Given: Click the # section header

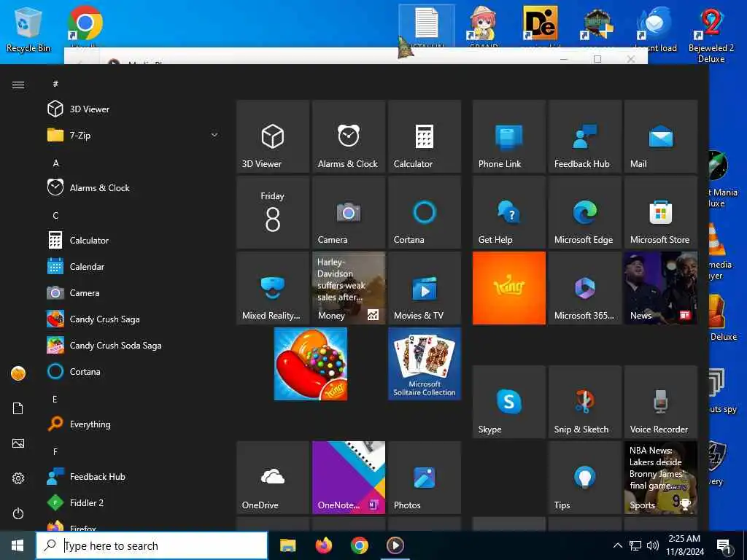Looking at the screenshot, I should [55, 84].
